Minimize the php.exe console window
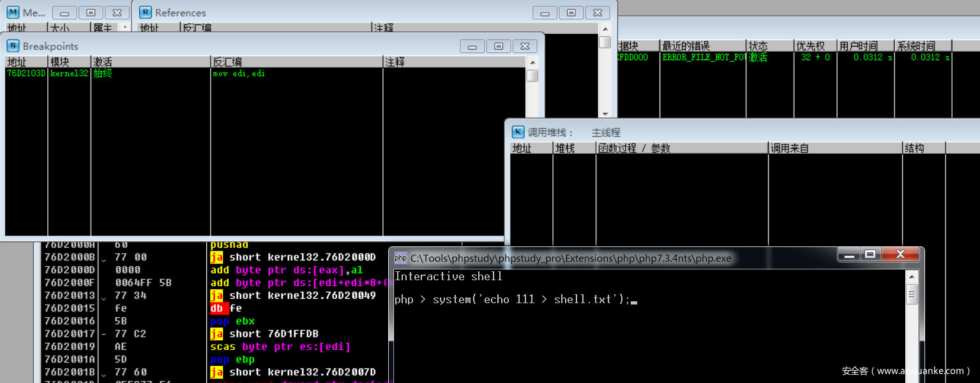 coord(848,255)
